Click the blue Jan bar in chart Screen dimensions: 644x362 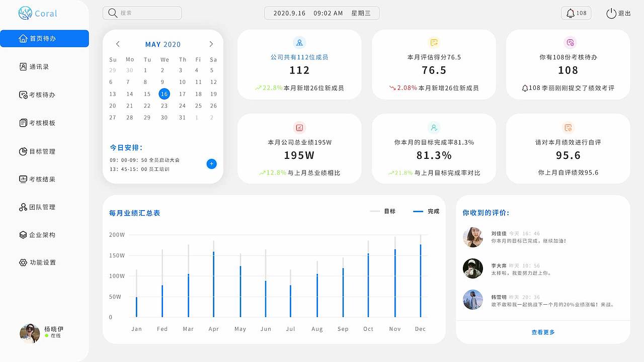click(136, 307)
